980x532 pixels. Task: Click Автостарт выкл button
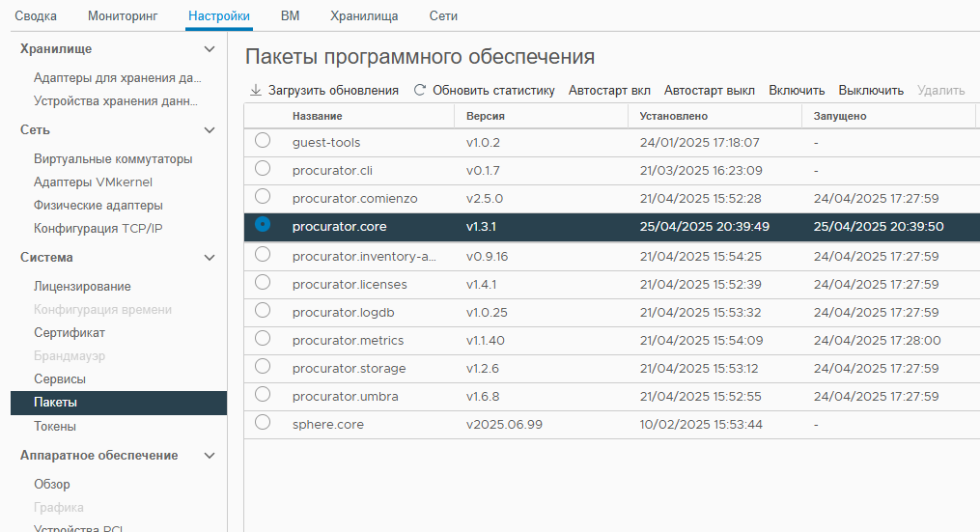pos(710,91)
